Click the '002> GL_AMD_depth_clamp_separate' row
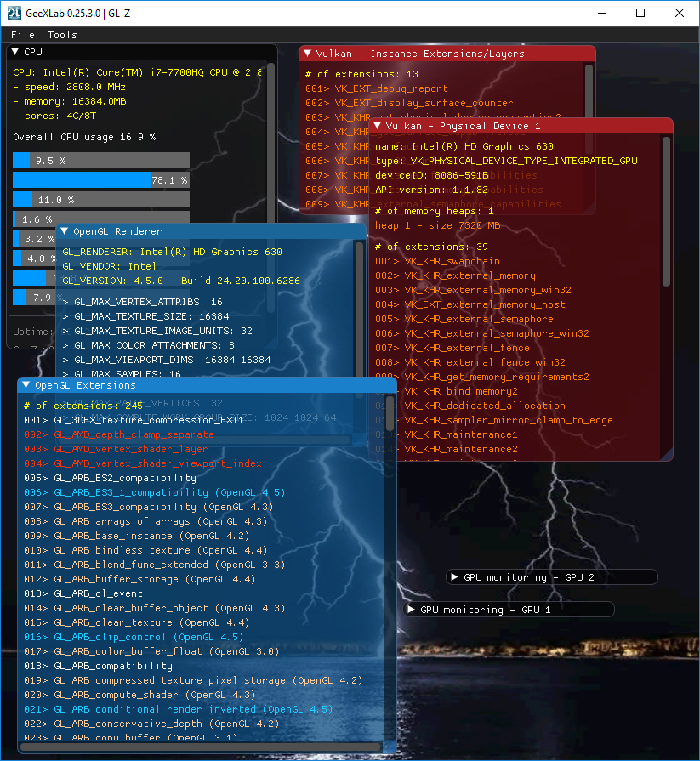700x761 pixels. click(x=119, y=434)
